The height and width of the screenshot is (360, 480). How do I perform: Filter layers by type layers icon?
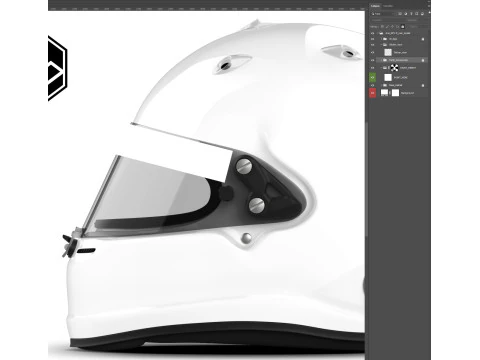tap(411, 14)
